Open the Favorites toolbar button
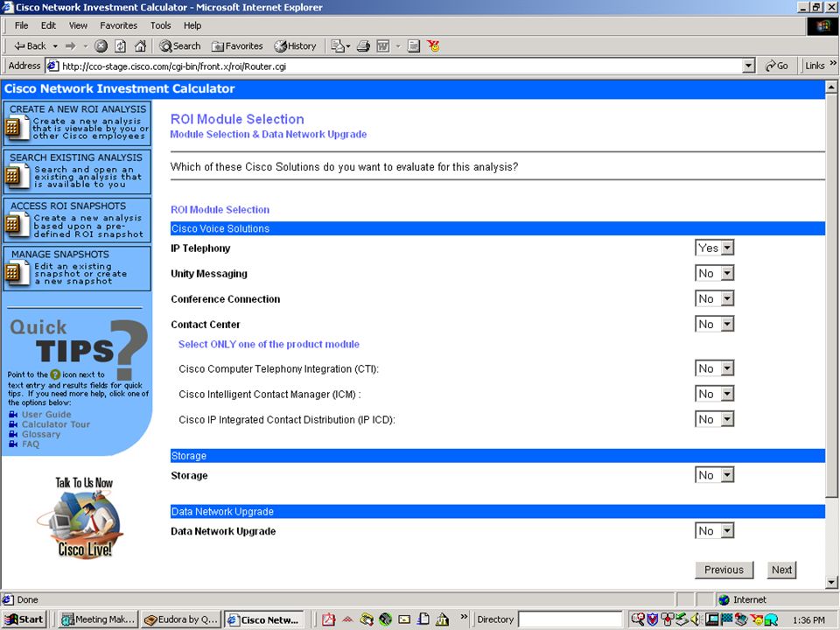The image size is (840, 630). (x=237, y=46)
